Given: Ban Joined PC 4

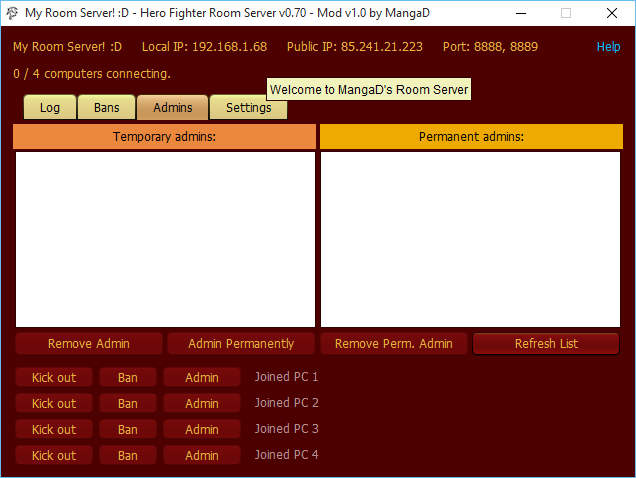Looking at the screenshot, I should coord(128,456).
